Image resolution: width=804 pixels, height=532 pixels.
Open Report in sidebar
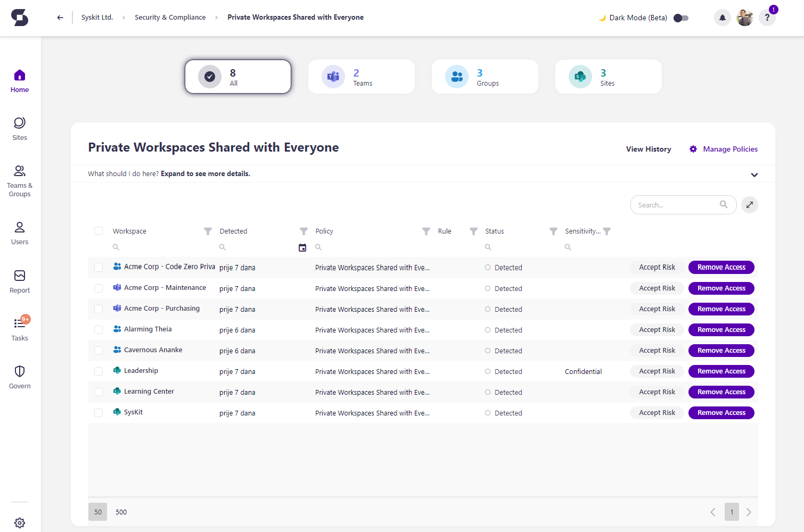[20, 282]
